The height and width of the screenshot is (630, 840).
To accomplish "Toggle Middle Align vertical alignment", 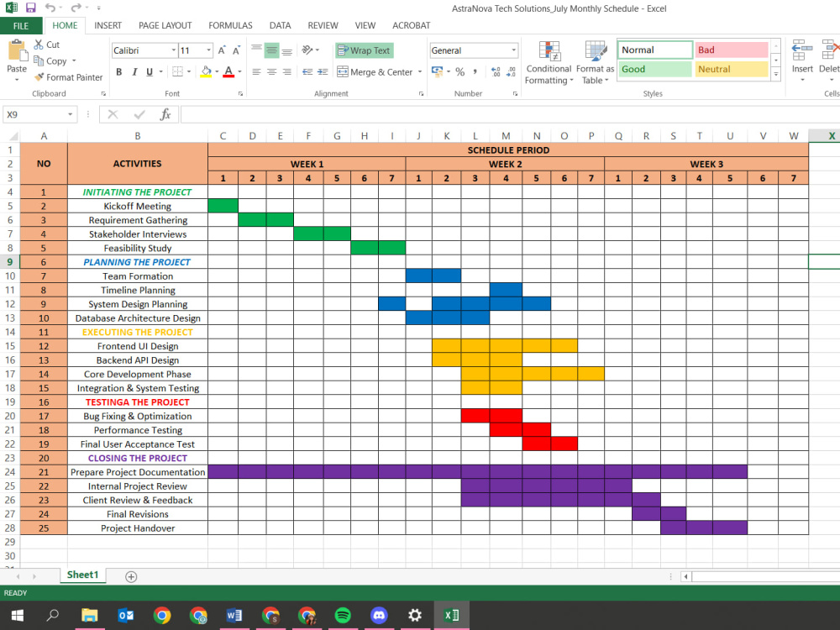I will pos(271,50).
